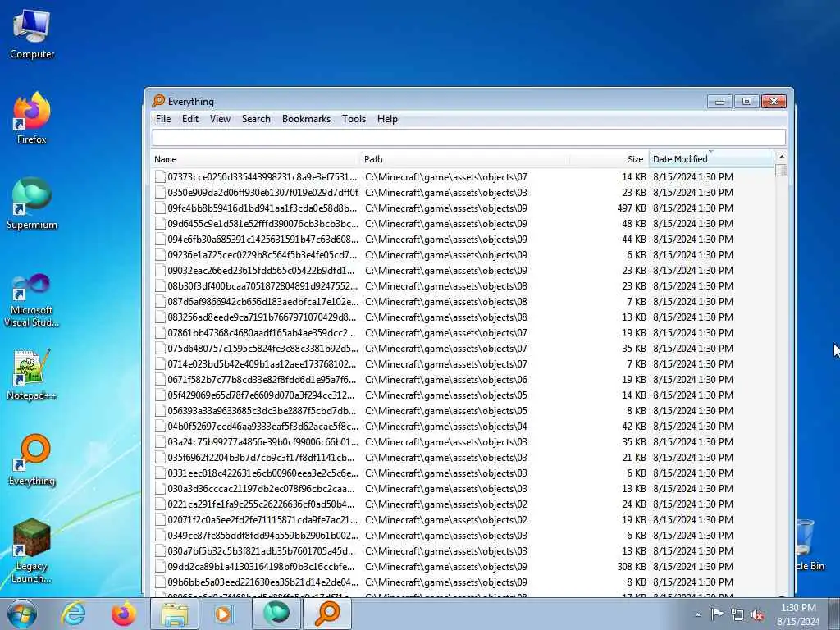Sort results by the Path column
The image size is (840, 630).
(465, 159)
